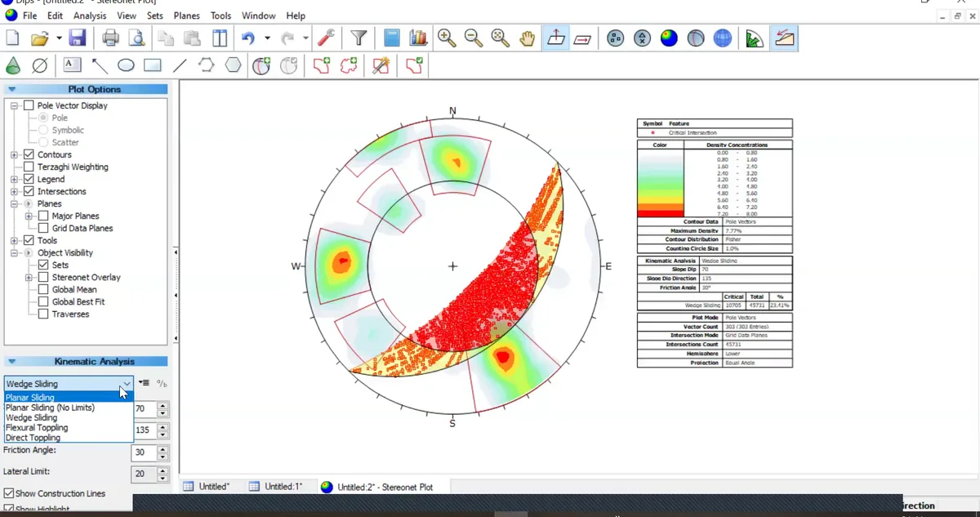Select add freehand set window tool
980x517 pixels.
point(350,65)
